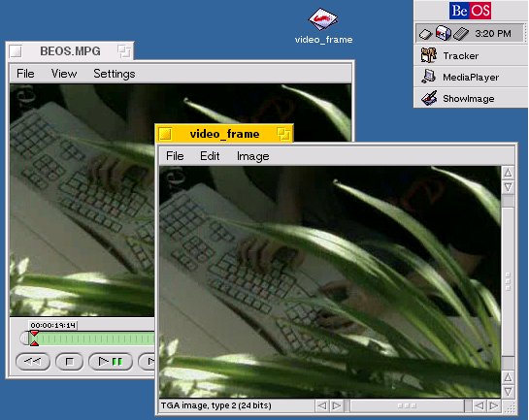Click the first tray icon in Deskbar
529x420 pixels.
pyautogui.click(x=425, y=34)
